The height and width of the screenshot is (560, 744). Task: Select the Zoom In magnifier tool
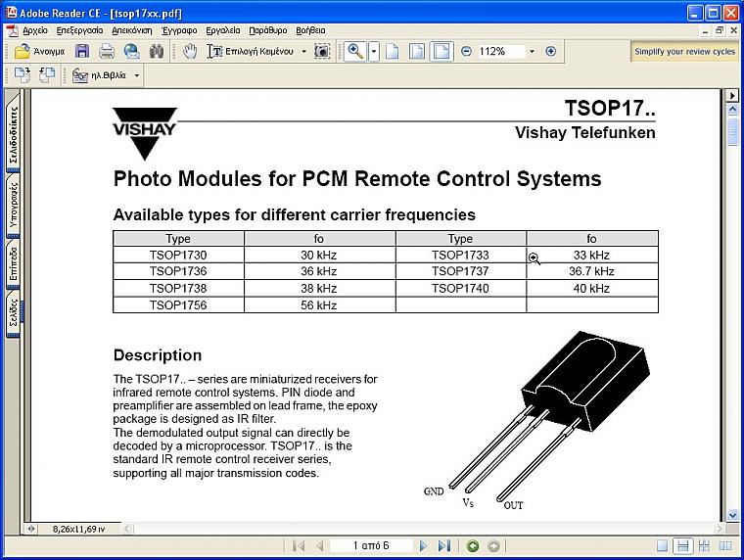click(x=355, y=51)
